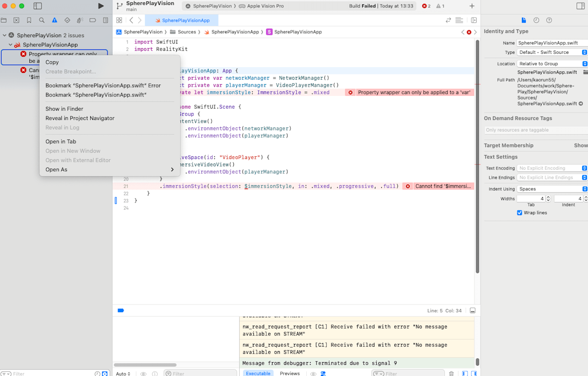Open the Auto variables view dropdown

pyautogui.click(x=123, y=374)
